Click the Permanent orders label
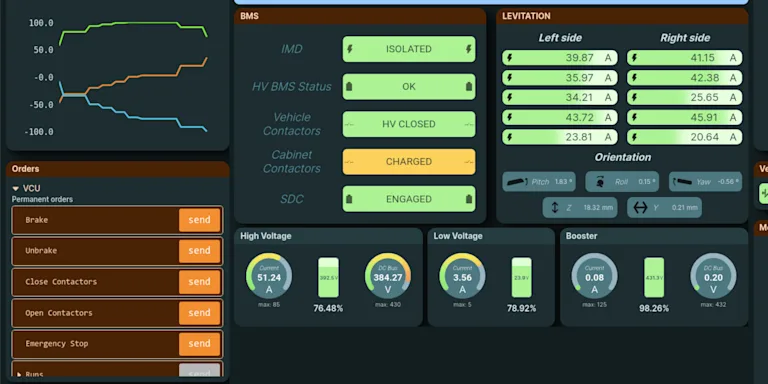This screenshot has height=384, width=768. (x=42, y=199)
